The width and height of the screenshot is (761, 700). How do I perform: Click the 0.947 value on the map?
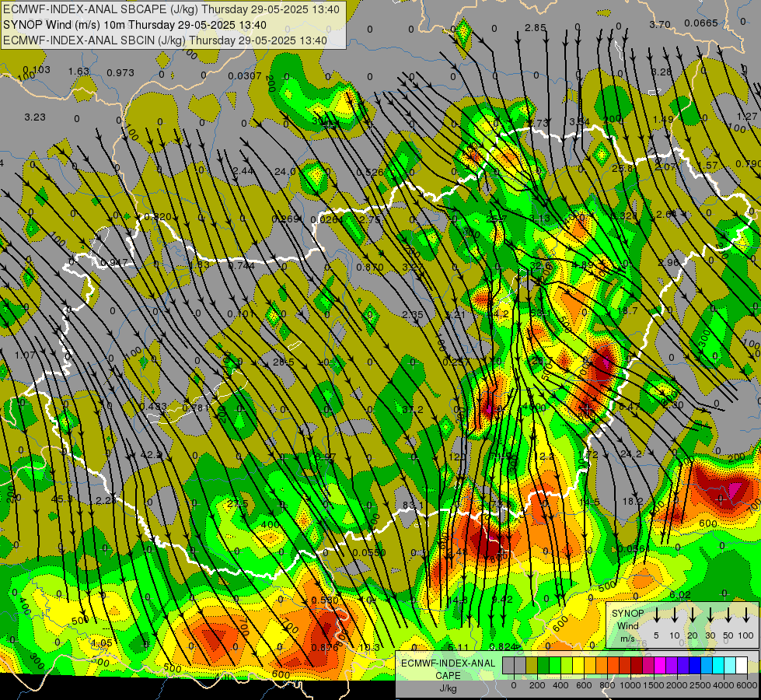[x=113, y=264]
